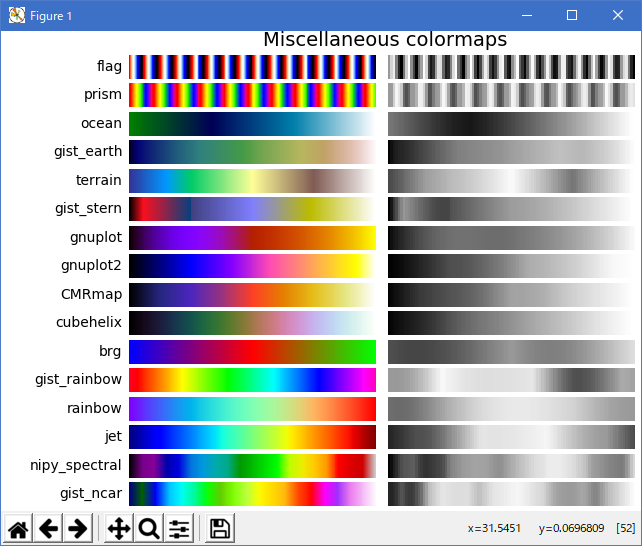The width and height of the screenshot is (642, 546).
Task: Click the gist_rainbow color gradient
Action: (x=253, y=380)
